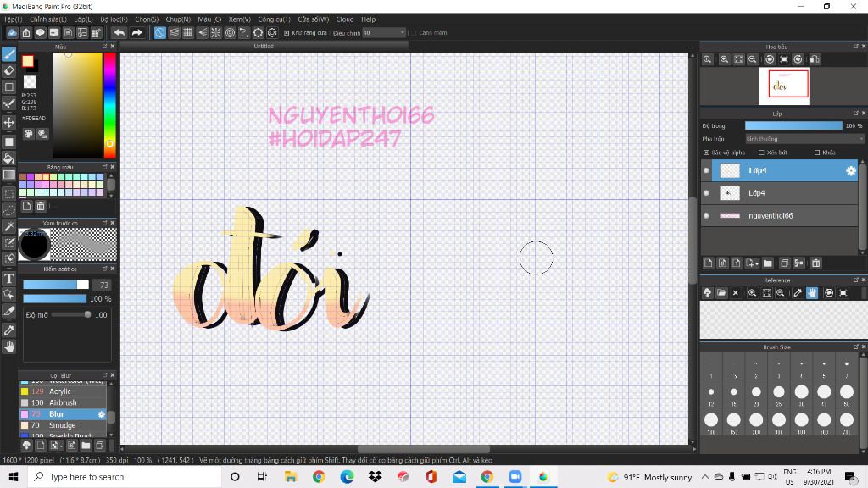Screen dimensions: 868x488
Task: Choose the grid snap guide icon
Action: (x=188, y=33)
